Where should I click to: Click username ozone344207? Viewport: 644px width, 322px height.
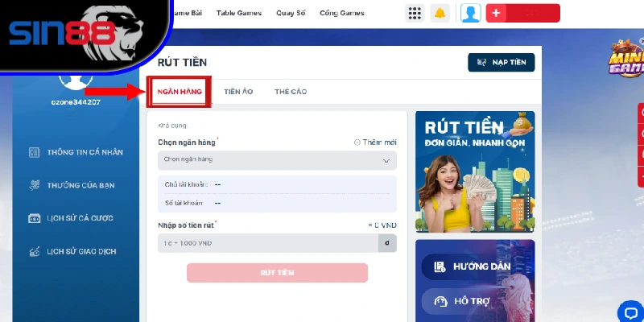pos(76,102)
